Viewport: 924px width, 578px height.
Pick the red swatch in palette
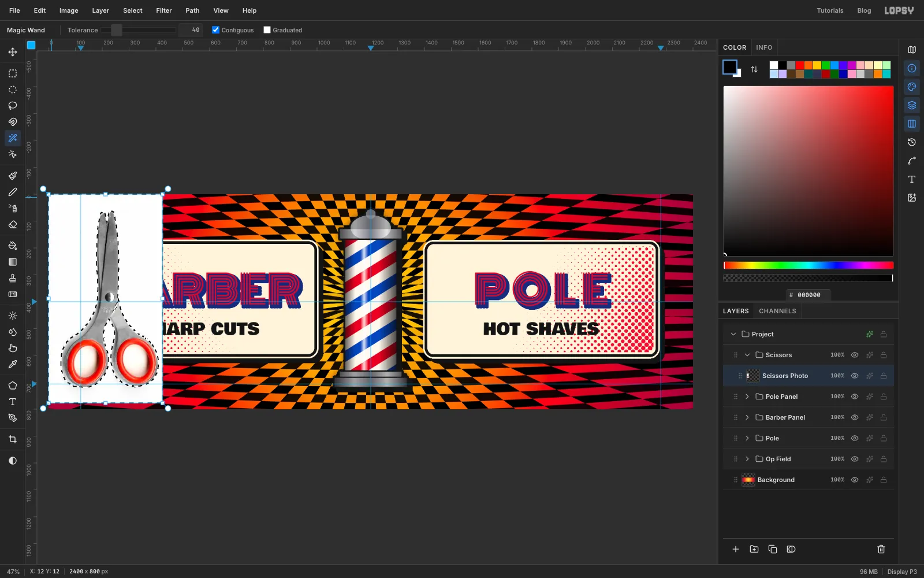800,65
